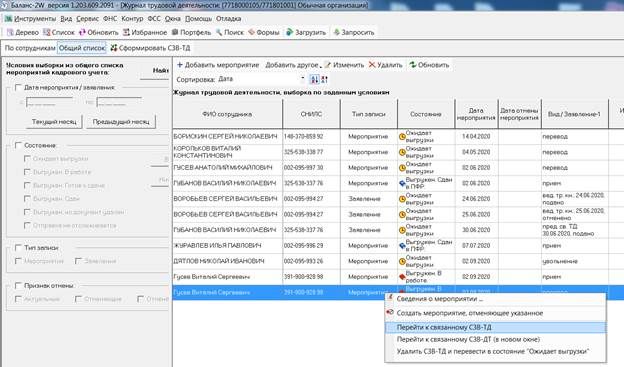Open the Формы toolbar icon
Viewport: 624px width, 367px height.
tap(252, 33)
